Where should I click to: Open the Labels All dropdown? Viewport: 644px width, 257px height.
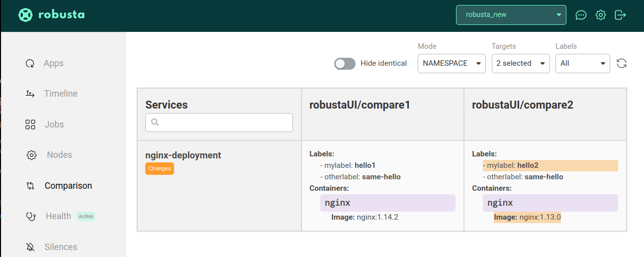pyautogui.click(x=582, y=63)
